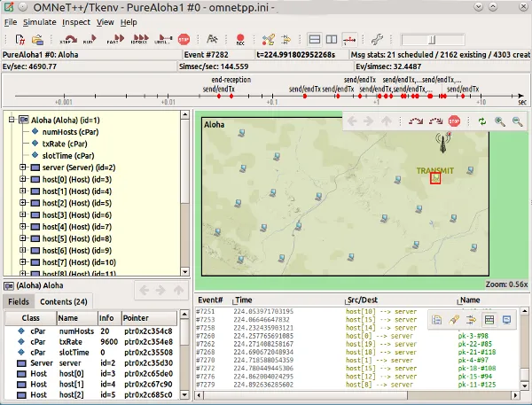The height and width of the screenshot is (405, 532).
Task: Click the Step simulation toolbar button
Action: 67,40
